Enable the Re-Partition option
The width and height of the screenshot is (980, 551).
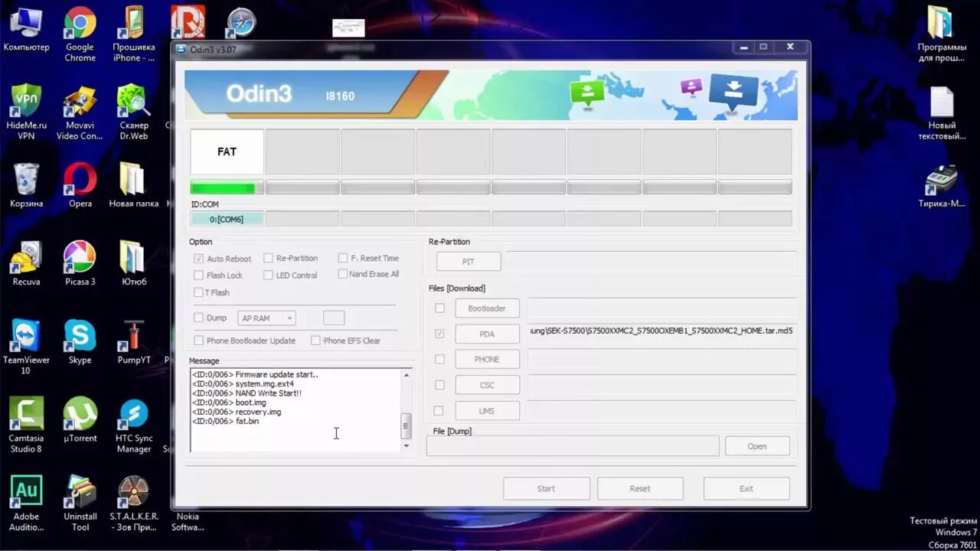coord(268,258)
